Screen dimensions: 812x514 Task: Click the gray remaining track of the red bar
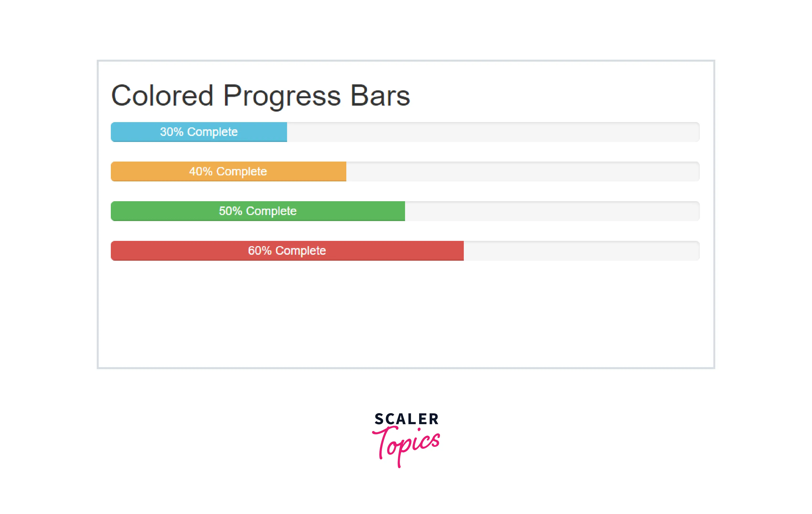point(581,251)
